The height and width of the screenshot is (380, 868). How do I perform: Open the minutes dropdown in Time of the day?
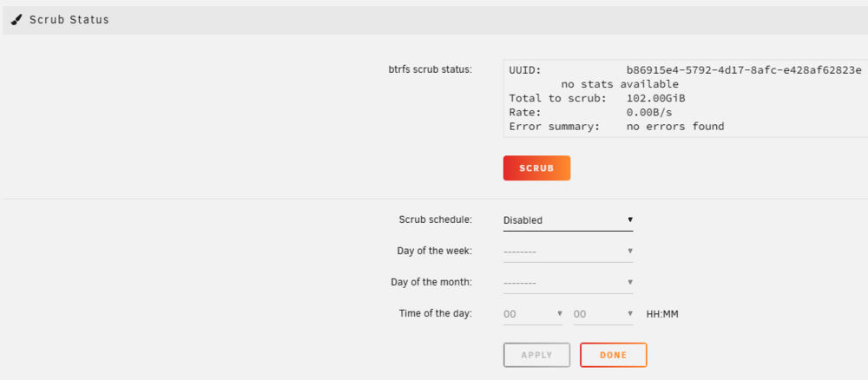pos(603,314)
